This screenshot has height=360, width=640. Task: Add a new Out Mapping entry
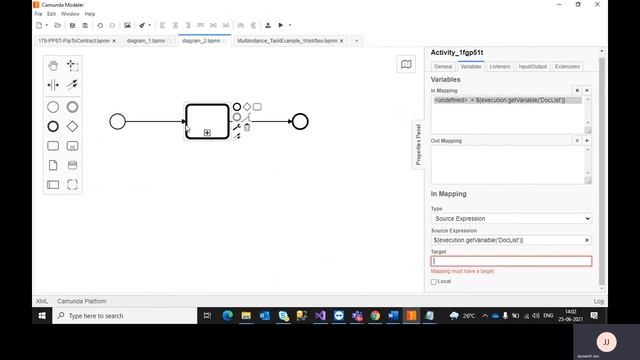click(587, 140)
